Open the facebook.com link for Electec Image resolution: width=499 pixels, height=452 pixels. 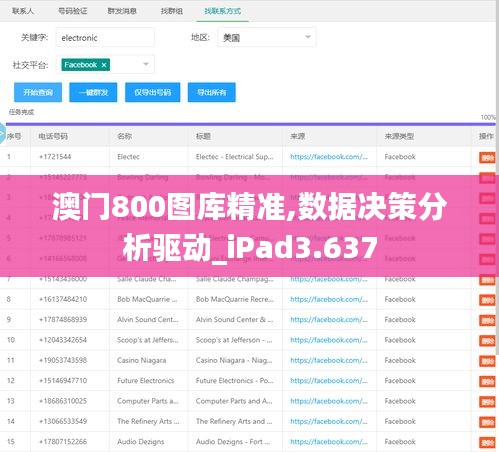[329, 157]
